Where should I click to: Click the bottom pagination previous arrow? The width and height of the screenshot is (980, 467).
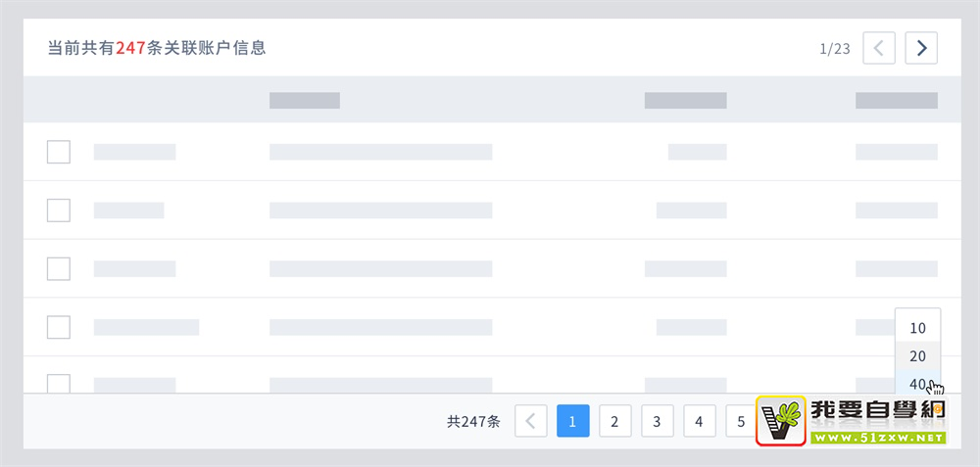531,422
